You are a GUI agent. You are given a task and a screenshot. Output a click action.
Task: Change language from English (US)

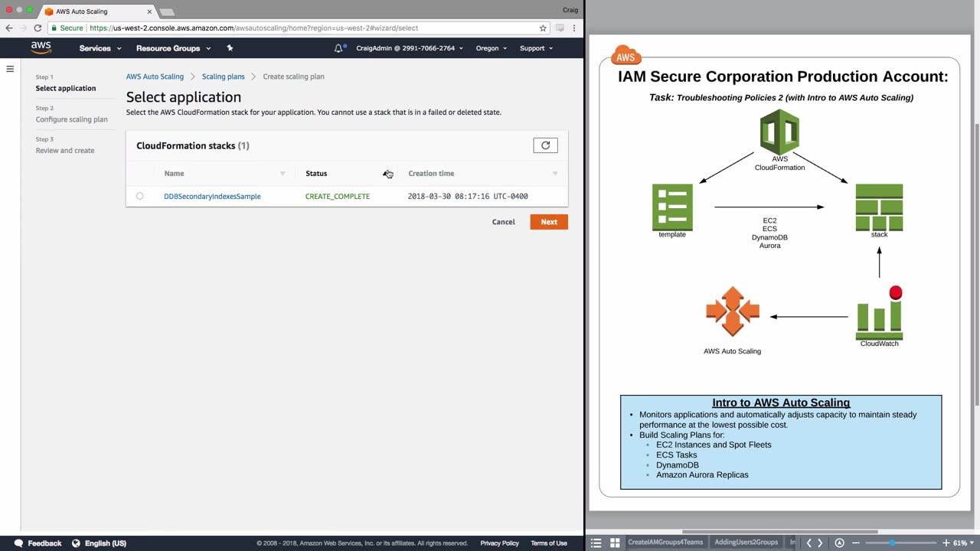click(x=99, y=543)
